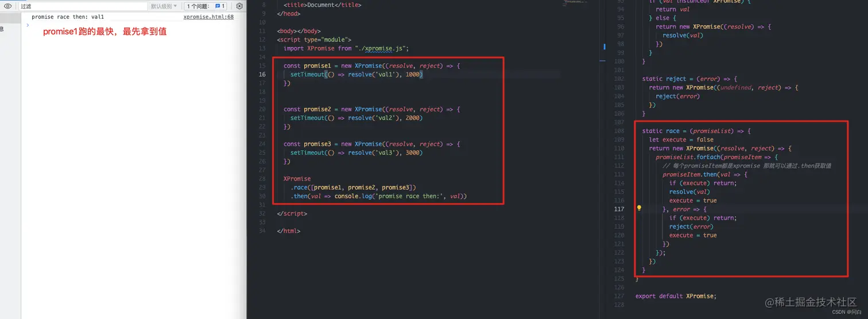Click the 1 个问题 issues button

click(206, 6)
